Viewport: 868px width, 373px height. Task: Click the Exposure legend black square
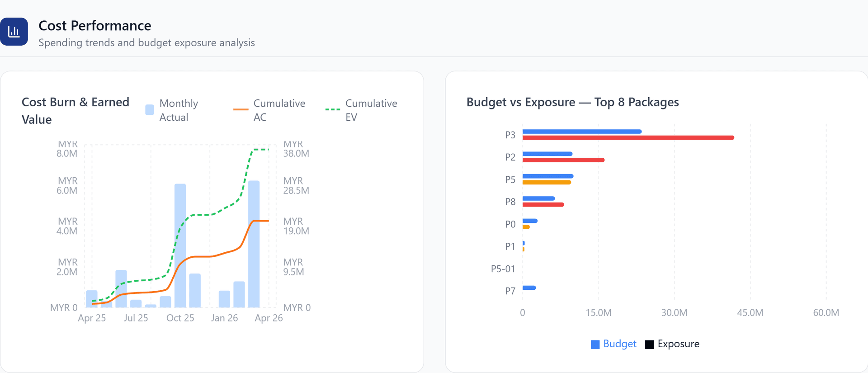(650, 345)
